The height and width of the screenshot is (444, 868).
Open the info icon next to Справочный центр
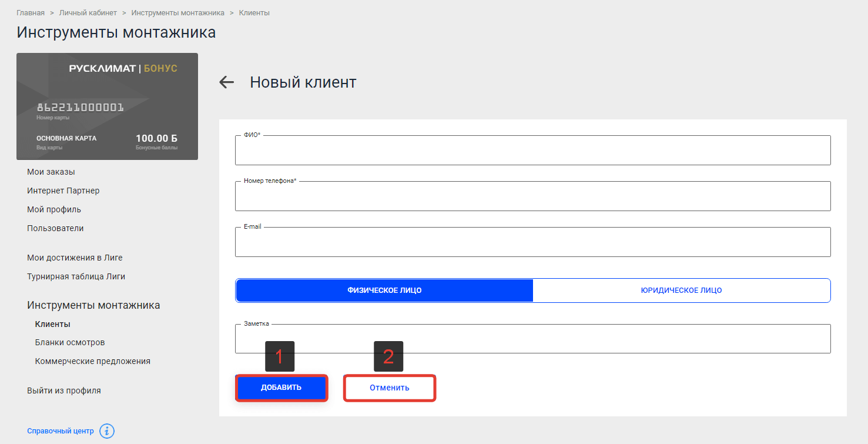coord(106,431)
